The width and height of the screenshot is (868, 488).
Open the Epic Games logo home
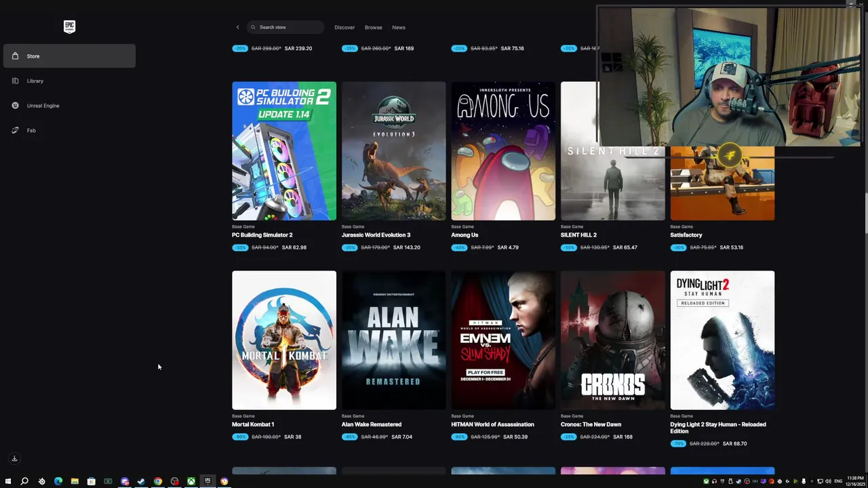click(69, 26)
